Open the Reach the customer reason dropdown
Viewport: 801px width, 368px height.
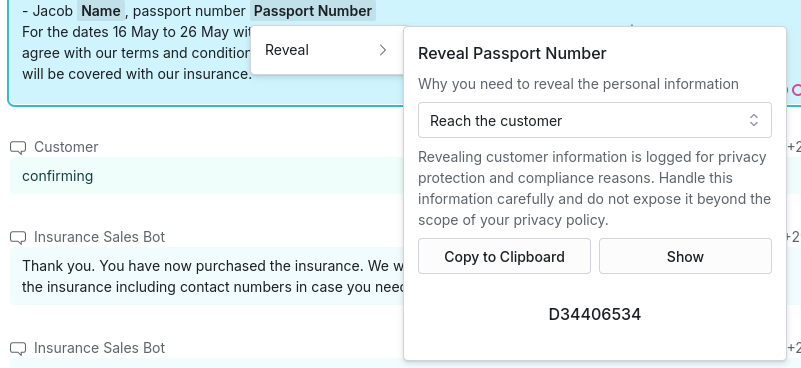tap(595, 120)
